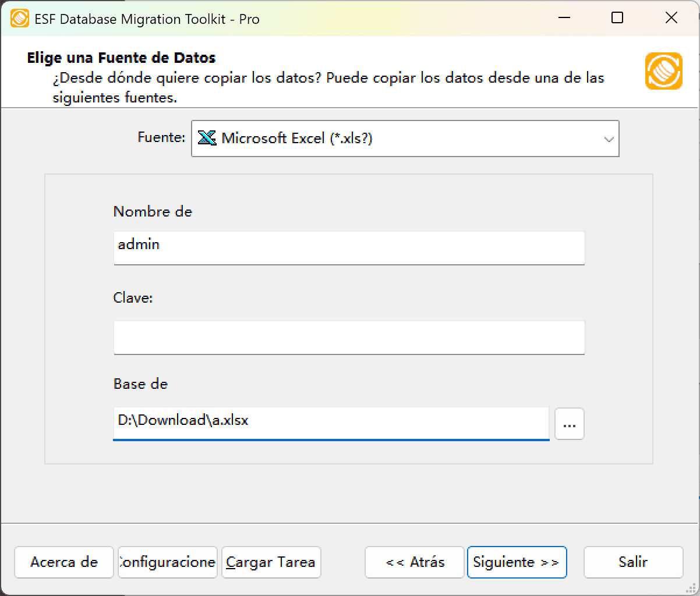Open the file browser using the ... button
The image size is (700, 596).
click(x=569, y=424)
